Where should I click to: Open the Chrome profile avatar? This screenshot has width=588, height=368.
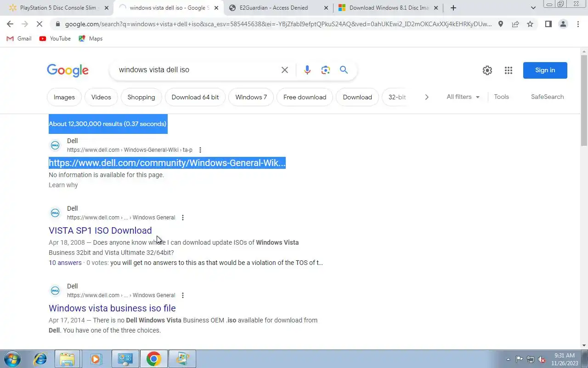(x=563, y=24)
